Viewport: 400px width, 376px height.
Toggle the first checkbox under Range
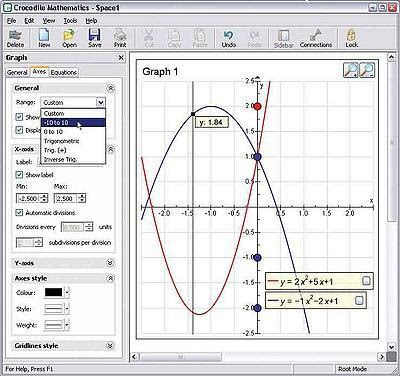(x=19, y=117)
